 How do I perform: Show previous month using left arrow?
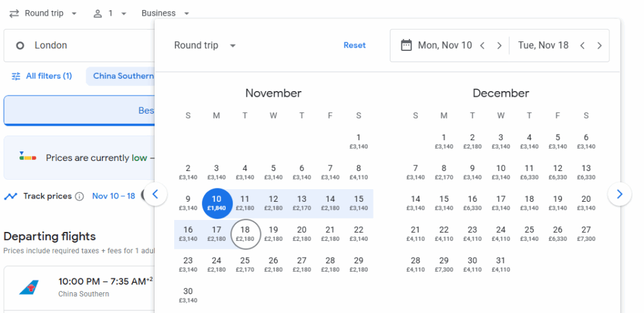pyautogui.click(x=155, y=195)
